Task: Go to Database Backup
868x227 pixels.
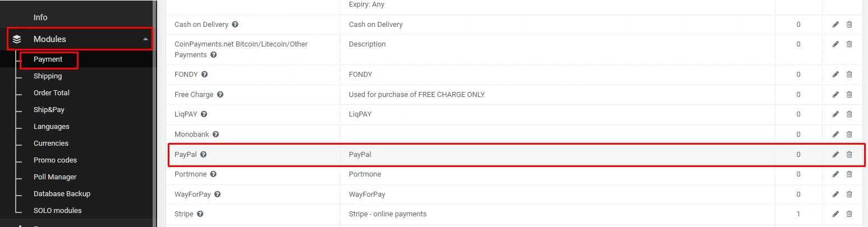Action: [62, 194]
